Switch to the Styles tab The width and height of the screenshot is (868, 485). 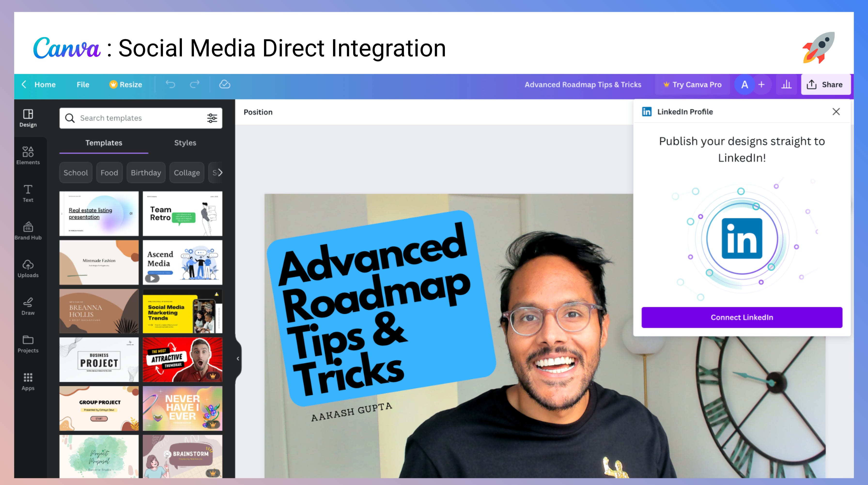click(185, 143)
